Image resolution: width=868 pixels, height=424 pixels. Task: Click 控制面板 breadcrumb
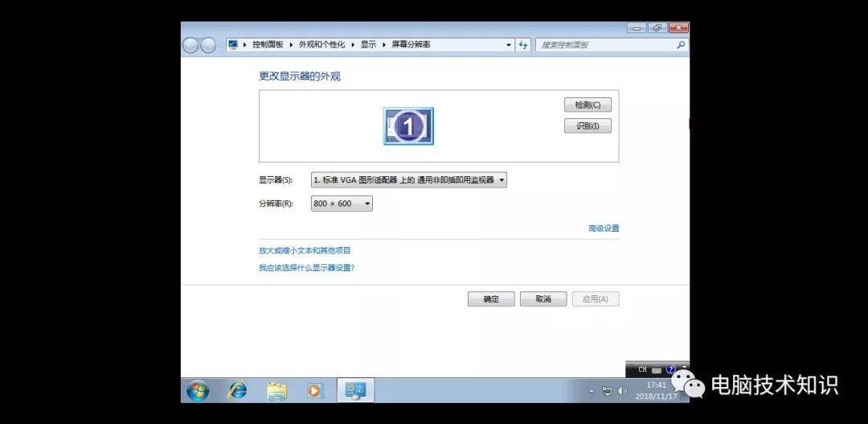tap(268, 45)
